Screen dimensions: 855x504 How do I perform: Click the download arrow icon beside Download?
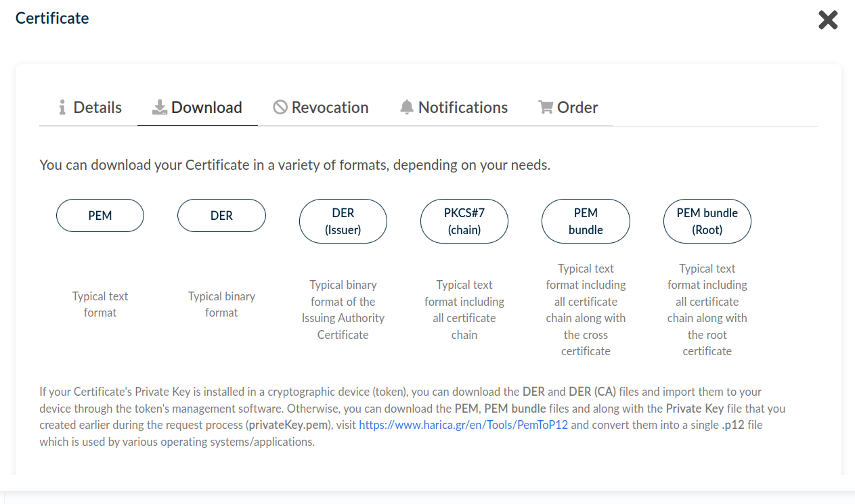158,107
